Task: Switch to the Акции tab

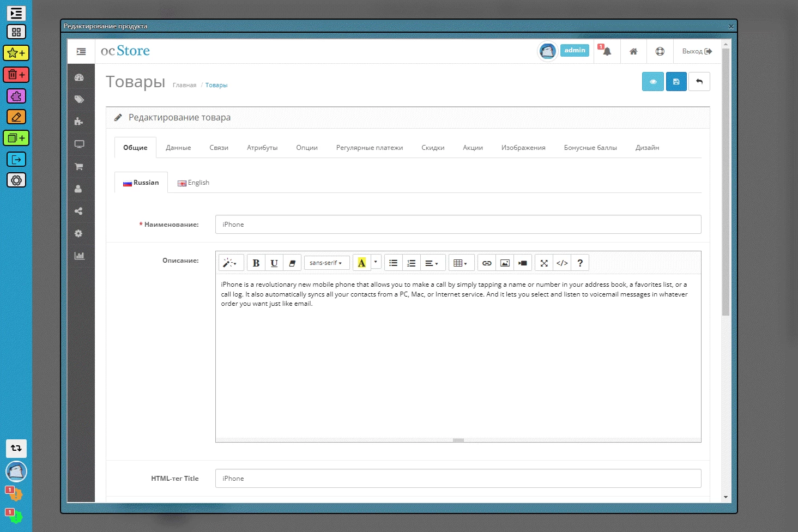Action: pyautogui.click(x=473, y=148)
